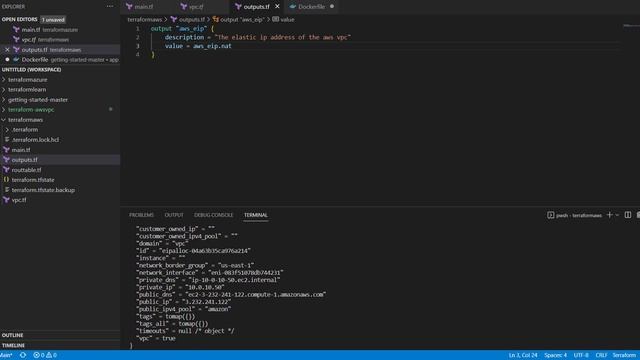The image size is (640, 360).
Task: Open the launch profile dropdown arrow
Action: (x=617, y=215)
